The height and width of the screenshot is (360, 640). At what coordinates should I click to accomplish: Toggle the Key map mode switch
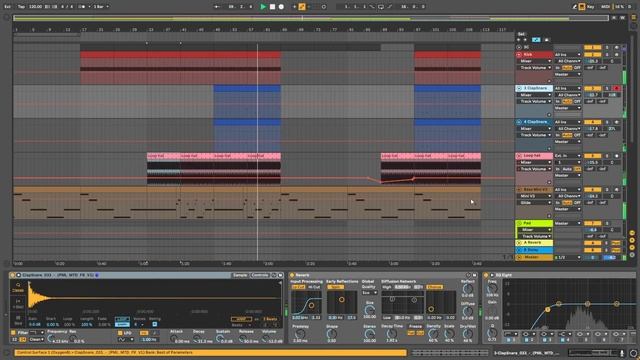click(x=590, y=7)
